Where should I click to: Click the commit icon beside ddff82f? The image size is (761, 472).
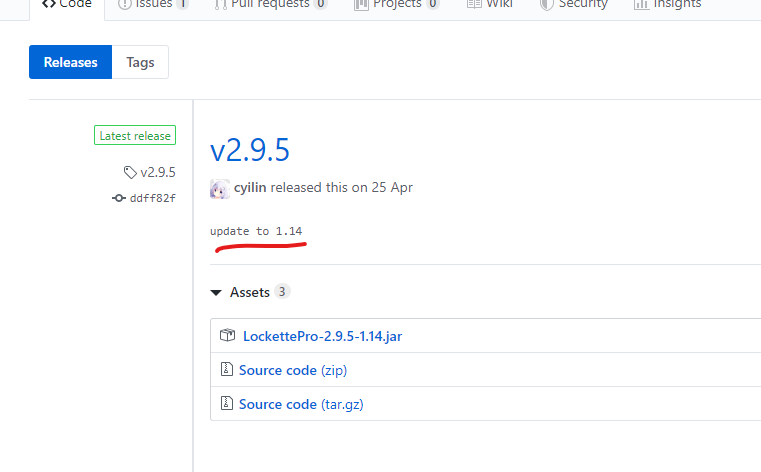point(118,198)
